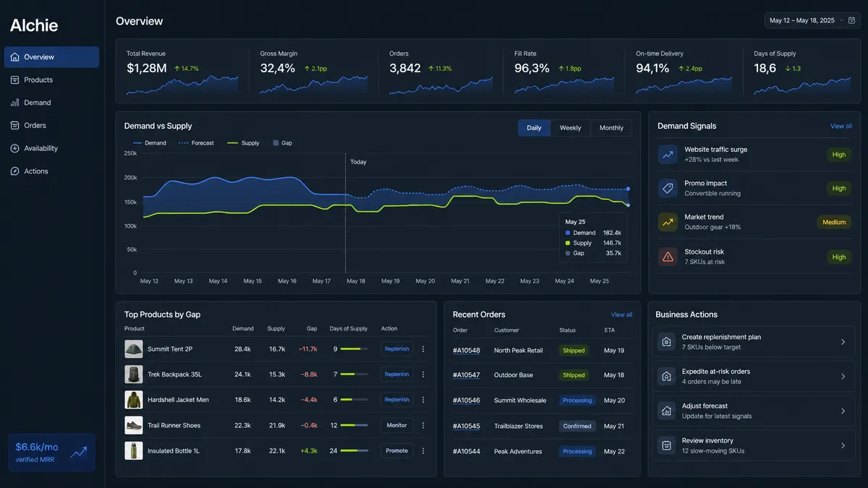This screenshot has height=488, width=868.
Task: Open Availability from the sidebar
Action: 51,148
